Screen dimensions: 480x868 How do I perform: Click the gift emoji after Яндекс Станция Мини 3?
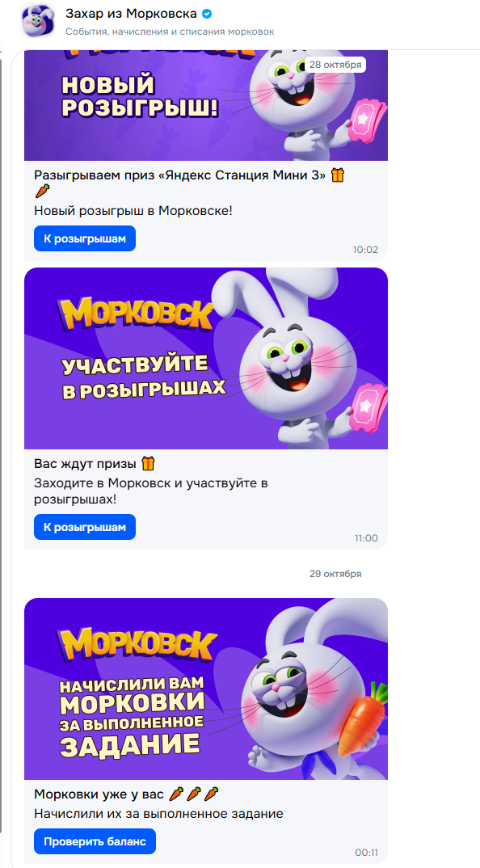pyautogui.click(x=338, y=176)
